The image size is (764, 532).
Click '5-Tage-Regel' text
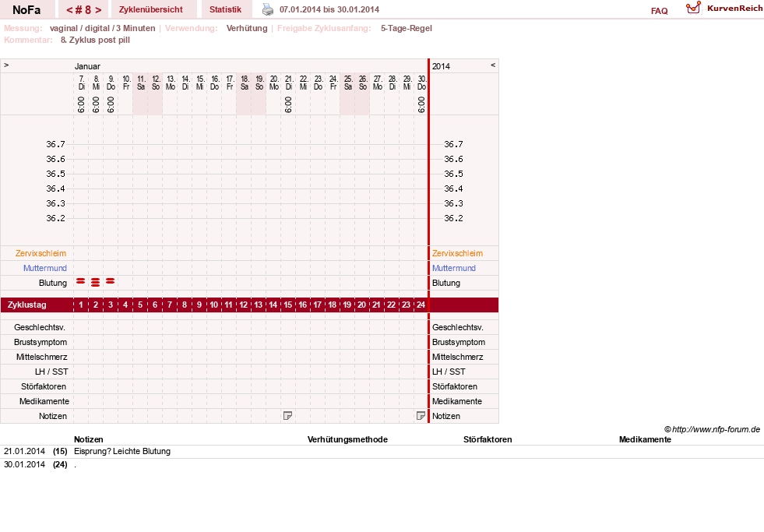pos(407,28)
